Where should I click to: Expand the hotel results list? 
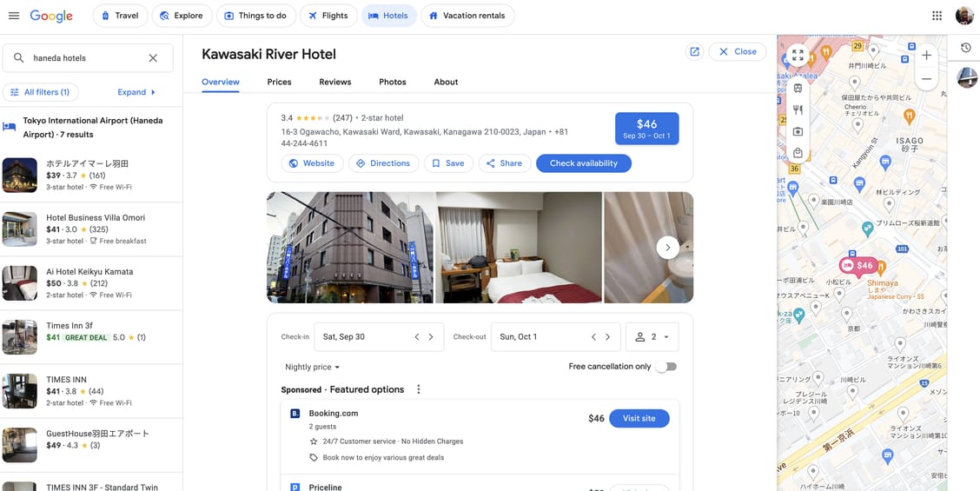point(136,92)
